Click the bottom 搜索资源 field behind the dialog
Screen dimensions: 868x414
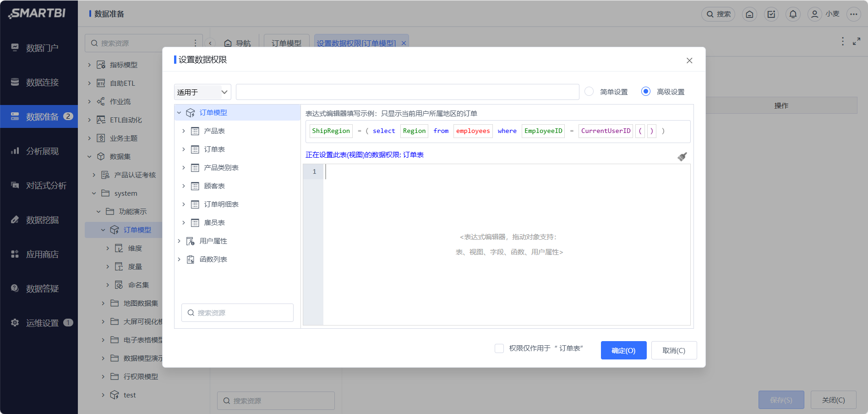[276, 401]
